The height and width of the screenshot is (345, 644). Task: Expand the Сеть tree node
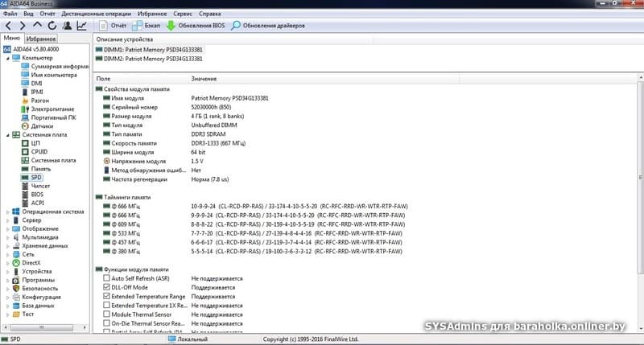tap(8, 255)
